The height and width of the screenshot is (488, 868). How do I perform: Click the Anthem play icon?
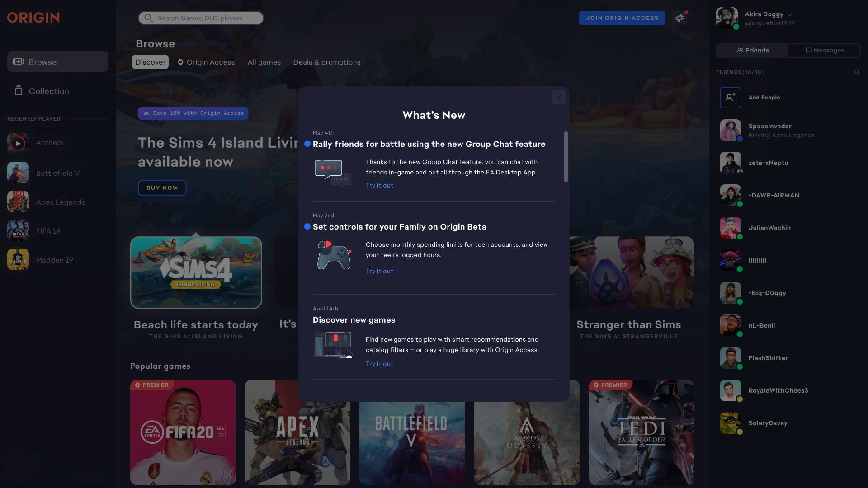pyautogui.click(x=18, y=144)
